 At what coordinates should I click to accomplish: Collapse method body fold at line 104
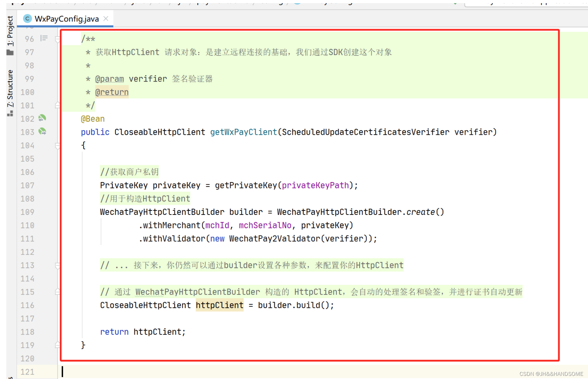click(57, 146)
